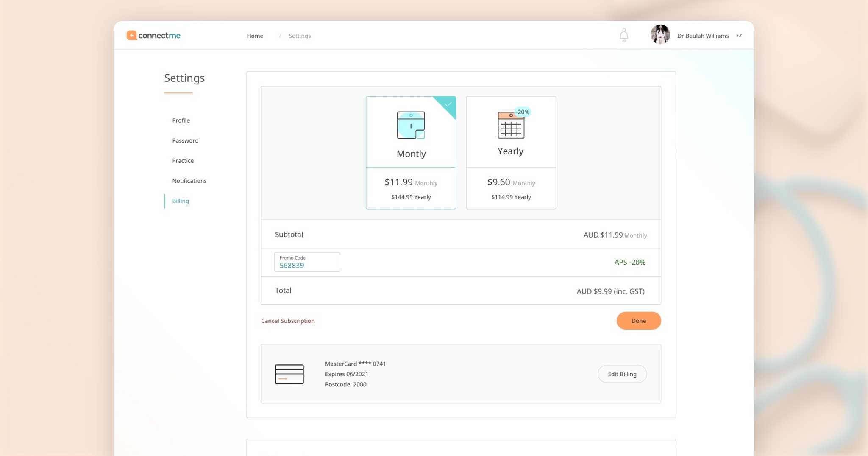868x456 pixels.
Task: Open the Profile settings section
Action: (x=181, y=120)
